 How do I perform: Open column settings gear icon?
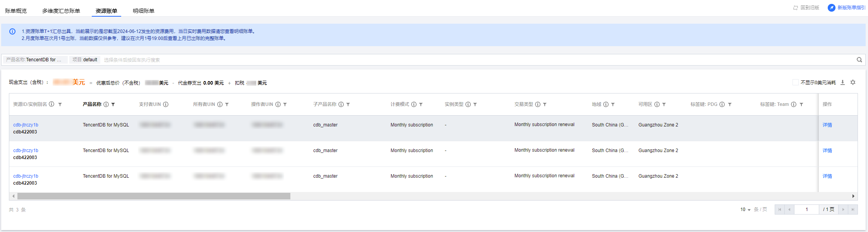853,82
